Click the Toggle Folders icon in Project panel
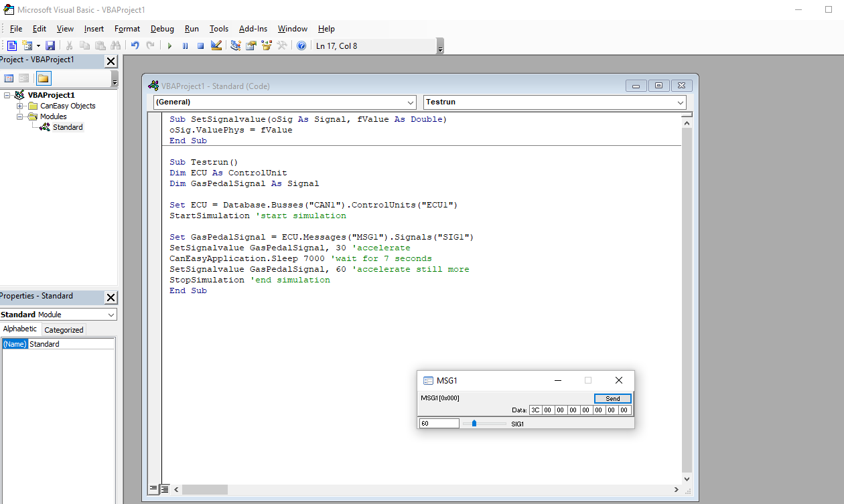The height and width of the screenshot is (504, 844). tap(44, 78)
